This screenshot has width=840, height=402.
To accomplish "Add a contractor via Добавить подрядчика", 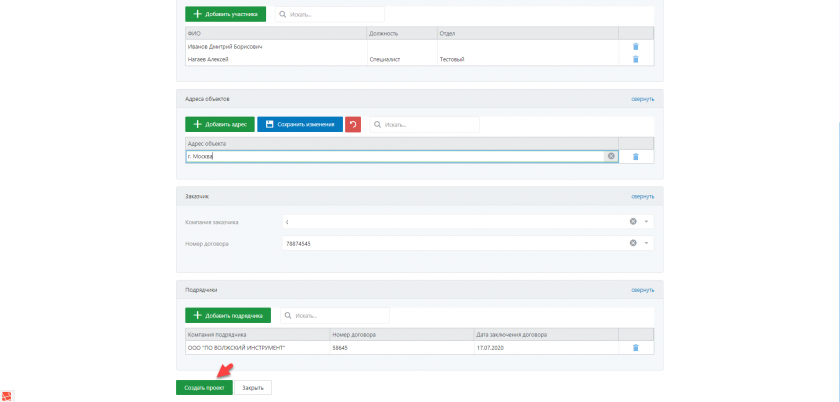I will tap(228, 315).
